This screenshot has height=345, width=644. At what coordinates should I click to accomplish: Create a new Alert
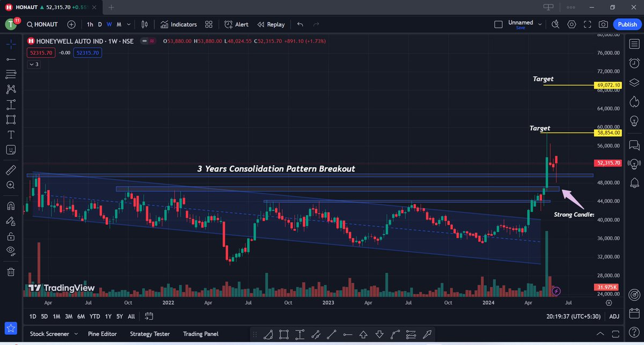click(236, 24)
